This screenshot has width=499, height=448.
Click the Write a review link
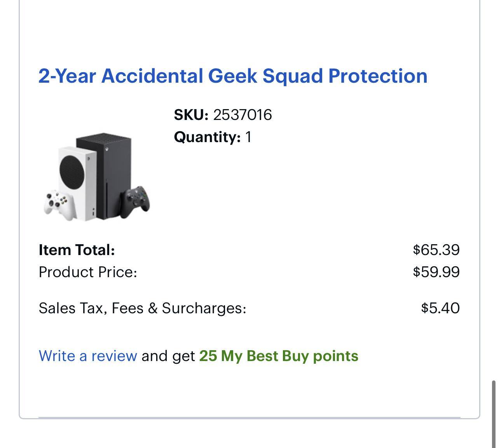point(88,356)
